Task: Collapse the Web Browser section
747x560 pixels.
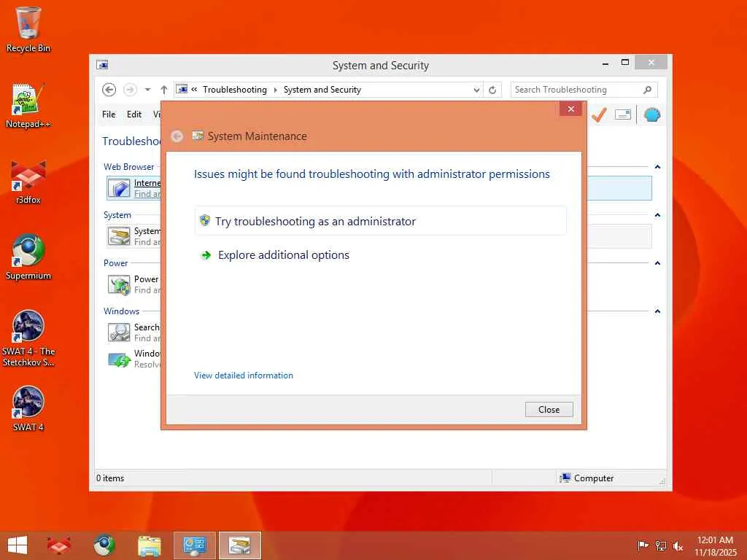Action: point(657,167)
